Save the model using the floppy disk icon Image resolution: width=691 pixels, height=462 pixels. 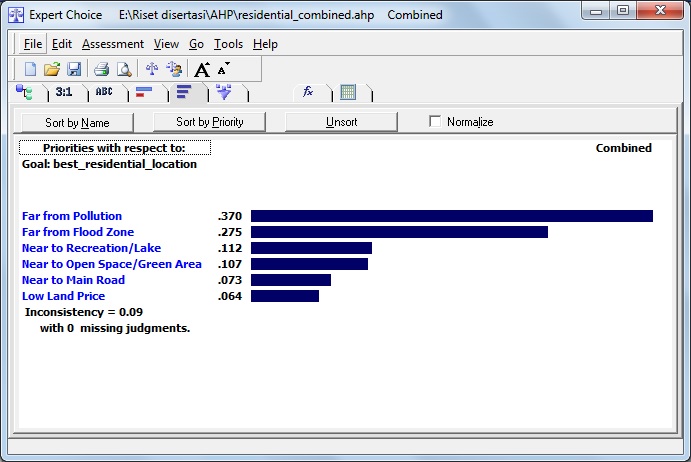click(74, 69)
